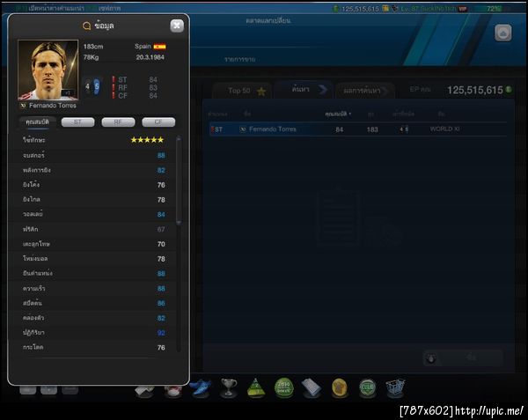Image resolution: width=528 pixels, height=420 pixels.
Task: Click the CF 84 position rating
Action: coord(135,96)
